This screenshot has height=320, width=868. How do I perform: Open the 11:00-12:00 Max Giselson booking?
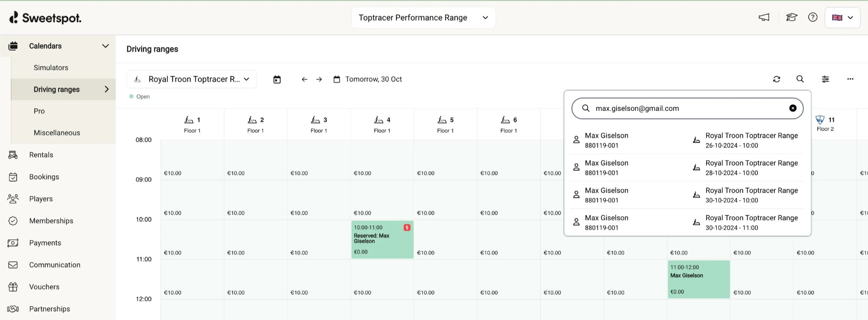699,279
